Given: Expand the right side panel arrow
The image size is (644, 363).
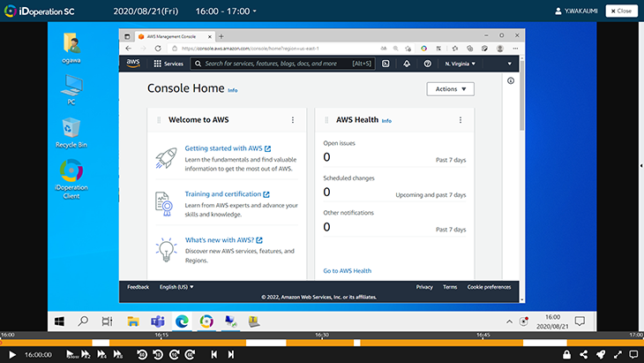Looking at the screenshot, I should click(641, 166).
